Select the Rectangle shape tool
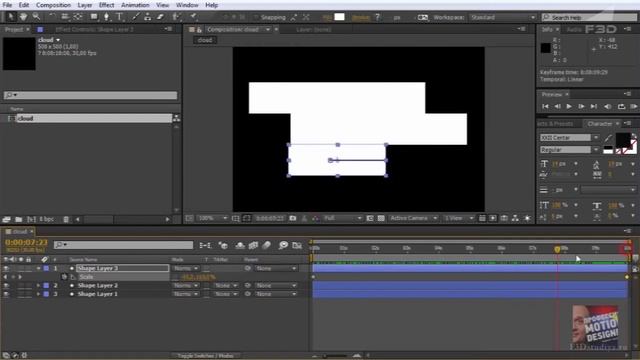This screenshot has height=360, width=640. tap(94, 17)
